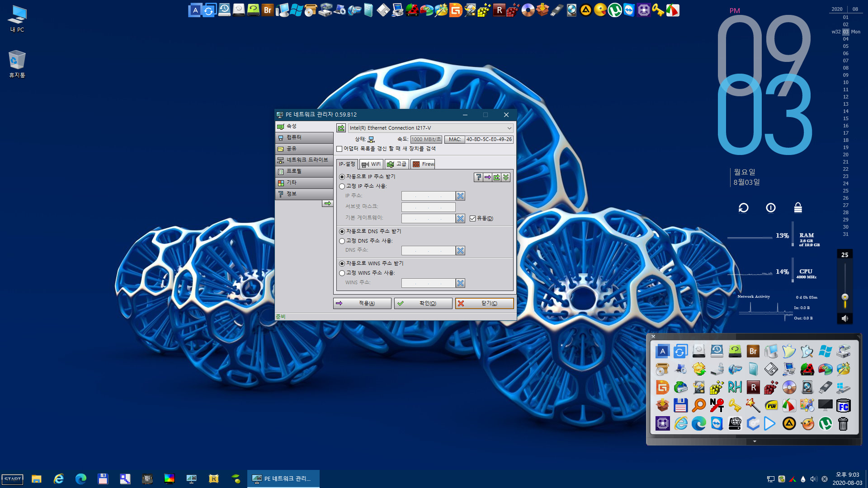Select 고정 IP 주소 사용 radio button
Screen dimensions: 868x488
point(342,187)
